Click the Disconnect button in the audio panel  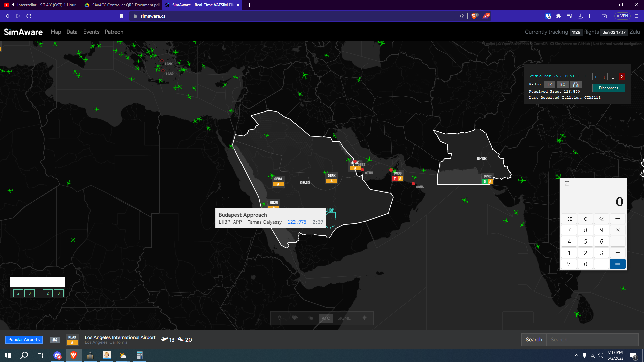tap(608, 88)
